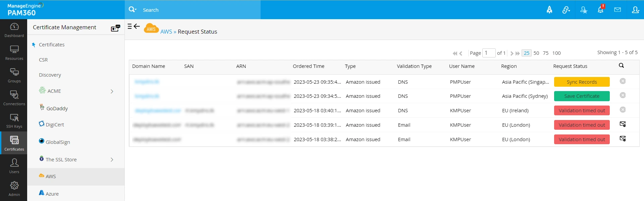Collapse the menu with hamburger-arrow icon
644x201 pixels.
pyautogui.click(x=133, y=26)
